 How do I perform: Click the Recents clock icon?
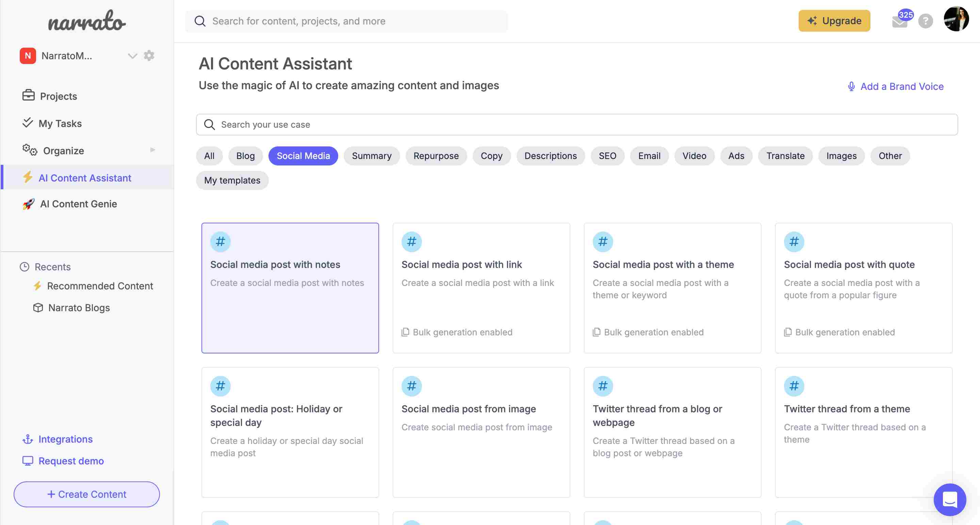click(24, 267)
